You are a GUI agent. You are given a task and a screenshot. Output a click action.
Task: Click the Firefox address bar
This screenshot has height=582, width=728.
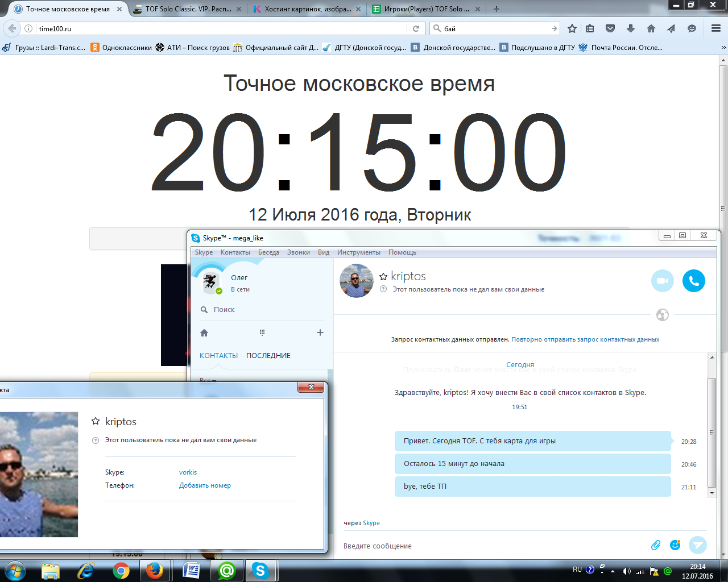[x=221, y=28]
